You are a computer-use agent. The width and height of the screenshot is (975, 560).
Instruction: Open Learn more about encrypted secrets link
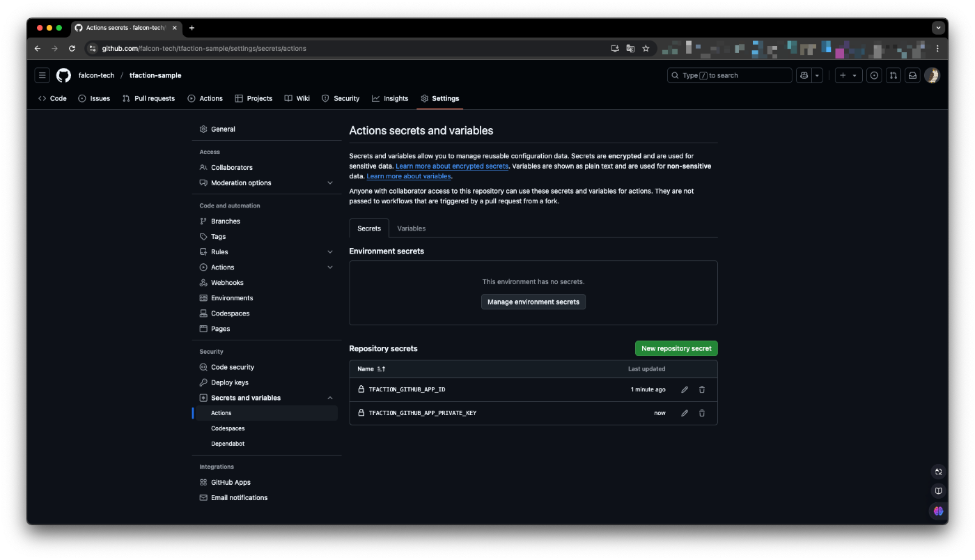(x=452, y=166)
